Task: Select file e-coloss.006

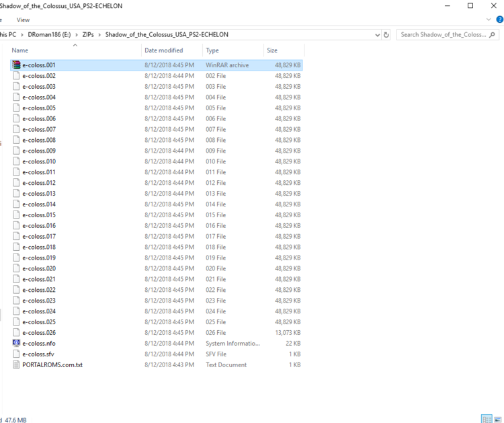Action: pyautogui.click(x=39, y=119)
